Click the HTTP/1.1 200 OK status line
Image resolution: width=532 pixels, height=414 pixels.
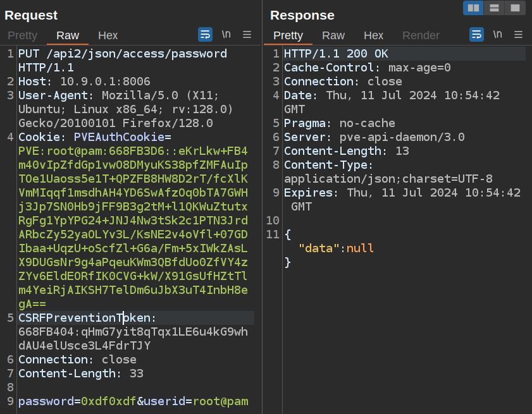tap(336, 54)
